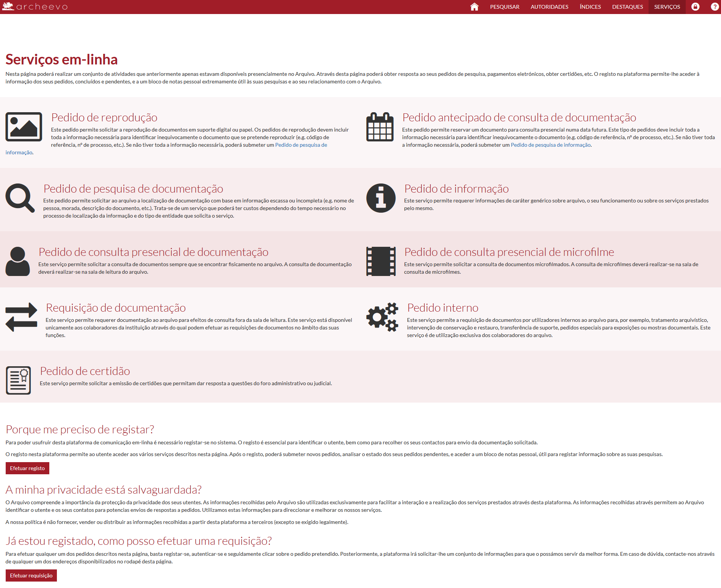Click the image icon for reproduction request
Image resolution: width=721 pixels, height=588 pixels.
[24, 127]
